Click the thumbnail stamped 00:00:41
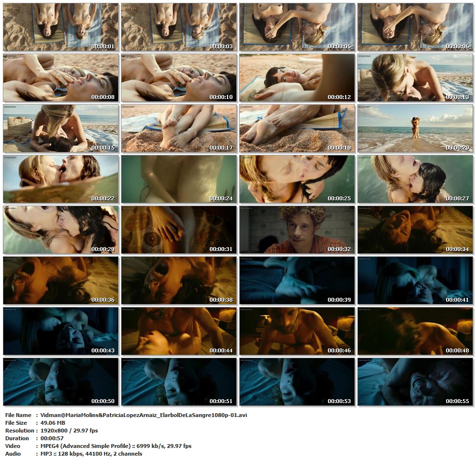Screen dimensions: 476x460 pos(415,280)
